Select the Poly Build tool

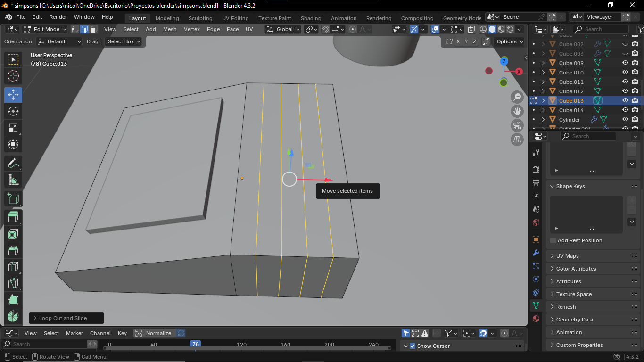(x=13, y=300)
